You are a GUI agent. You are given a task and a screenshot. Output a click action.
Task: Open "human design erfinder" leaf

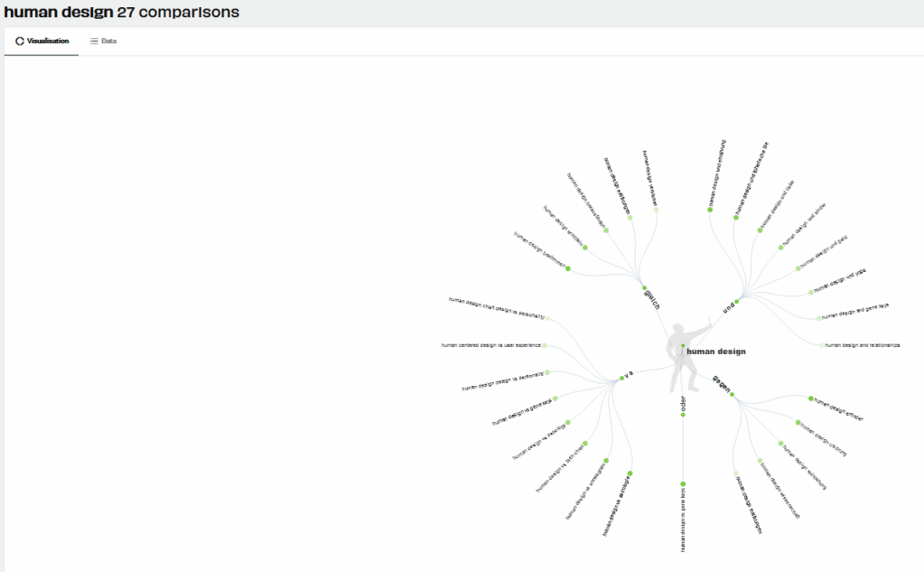click(838, 408)
